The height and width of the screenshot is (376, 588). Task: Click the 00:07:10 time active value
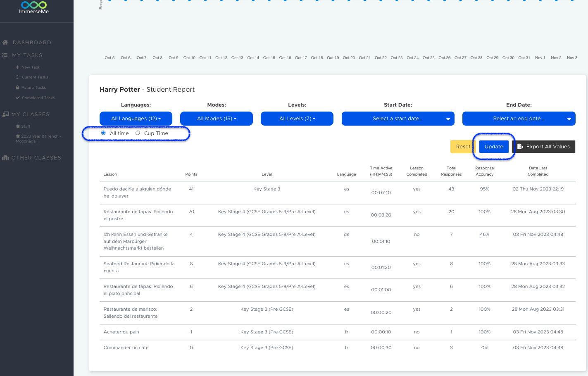[x=381, y=193]
